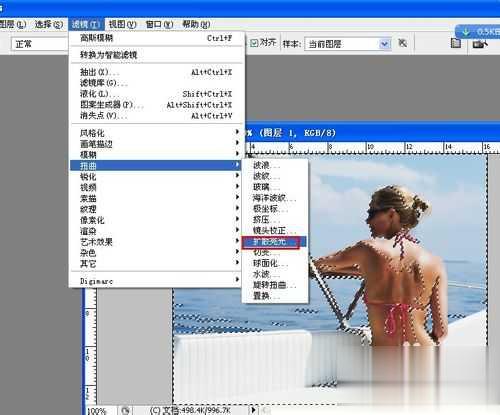
Task: Expand the 渲染 submenu
Action: coord(155,231)
